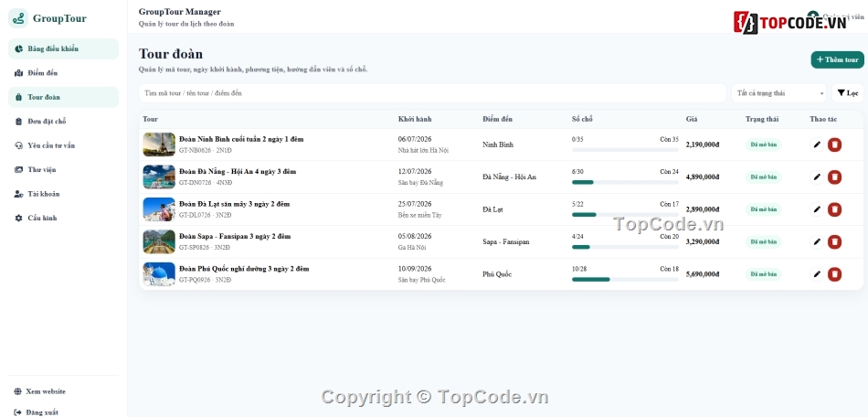Click price 2,190,000đ

[703, 144]
